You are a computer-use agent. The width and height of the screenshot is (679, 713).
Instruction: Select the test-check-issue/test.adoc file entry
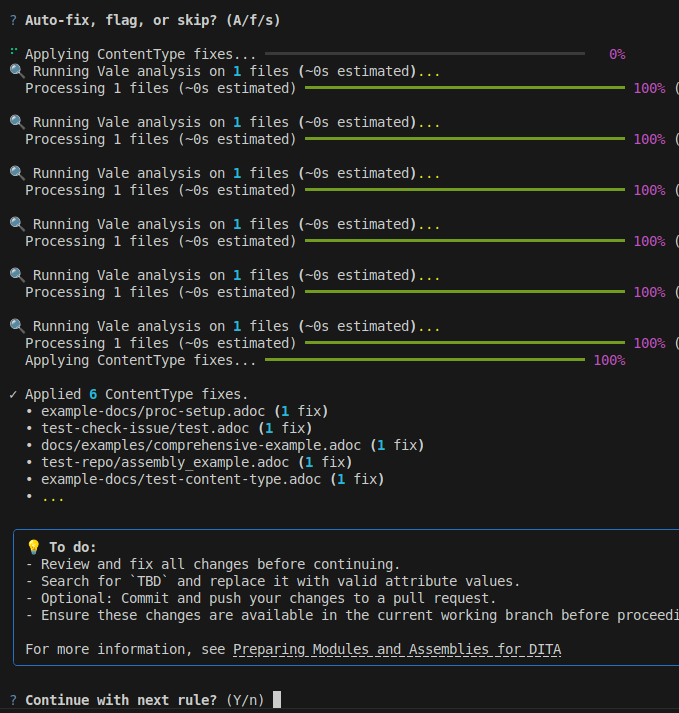(x=176, y=428)
